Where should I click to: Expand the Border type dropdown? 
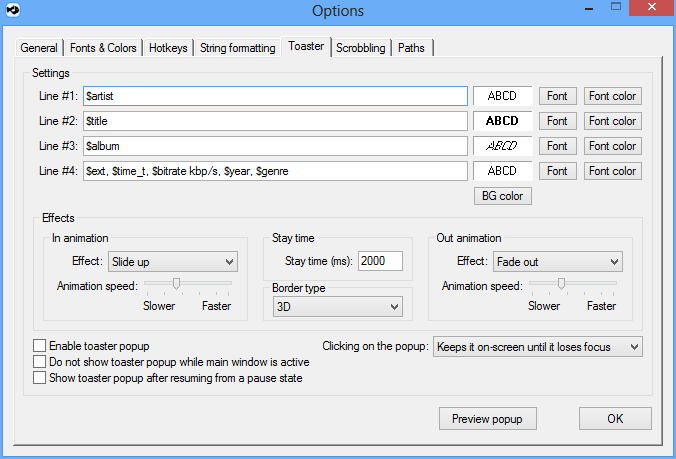pyautogui.click(x=337, y=306)
